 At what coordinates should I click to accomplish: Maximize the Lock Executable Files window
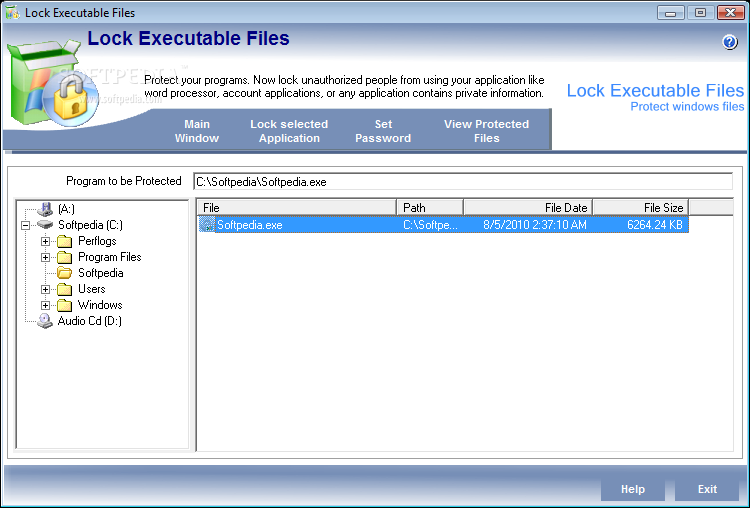click(x=700, y=12)
